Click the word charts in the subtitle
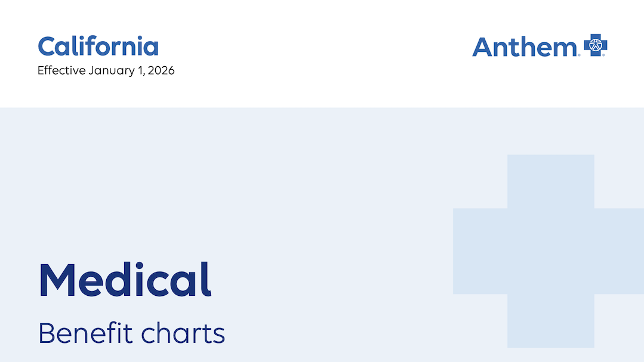The width and height of the screenshot is (644, 362). click(183, 334)
